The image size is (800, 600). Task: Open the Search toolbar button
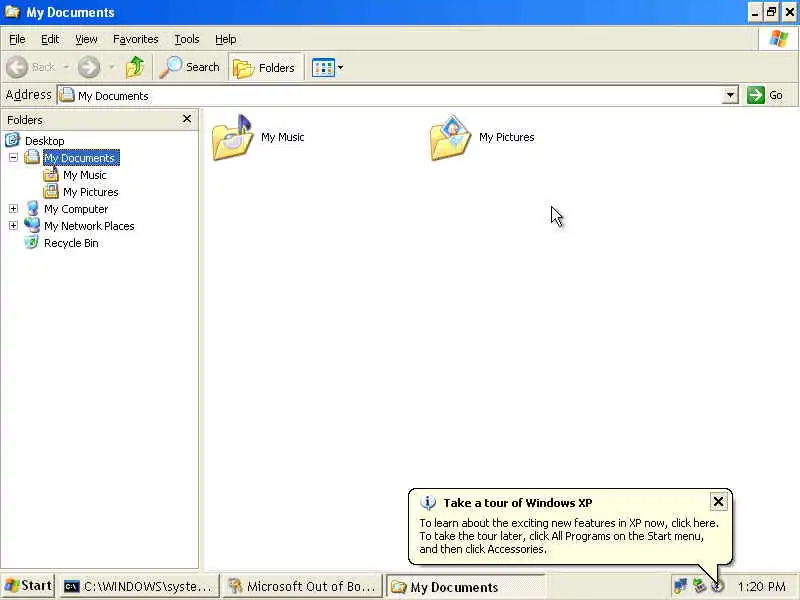[189, 67]
